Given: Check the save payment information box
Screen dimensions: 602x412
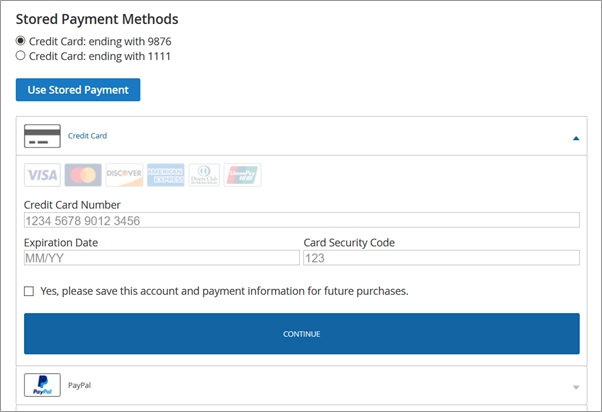Looking at the screenshot, I should (x=29, y=292).
